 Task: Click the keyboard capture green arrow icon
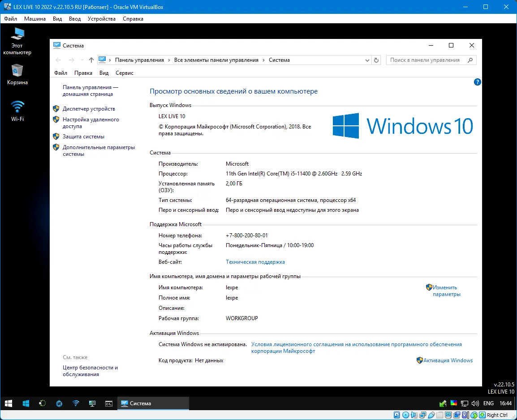pyautogui.click(x=483, y=415)
